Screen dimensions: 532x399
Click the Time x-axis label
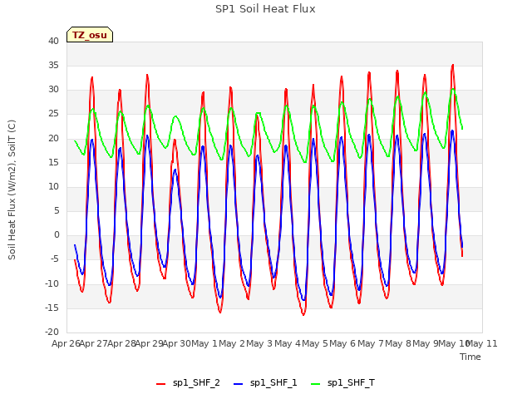click(x=470, y=357)
